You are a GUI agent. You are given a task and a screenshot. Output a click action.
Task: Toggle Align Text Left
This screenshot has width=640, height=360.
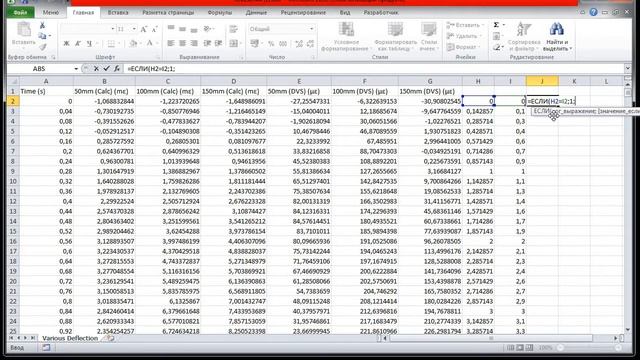(x=171, y=43)
